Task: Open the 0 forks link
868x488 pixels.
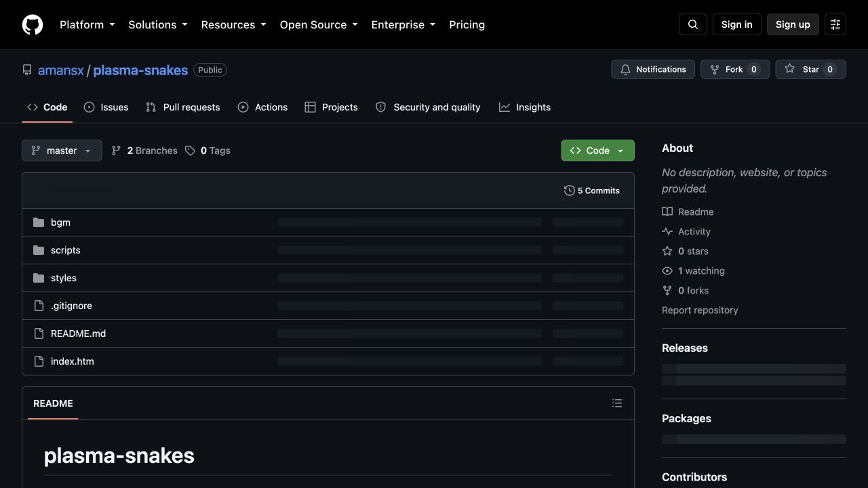Action: coord(685,290)
